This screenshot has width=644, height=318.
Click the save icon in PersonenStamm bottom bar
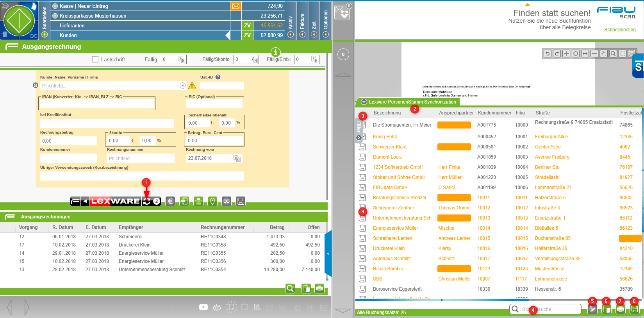(x=635, y=309)
